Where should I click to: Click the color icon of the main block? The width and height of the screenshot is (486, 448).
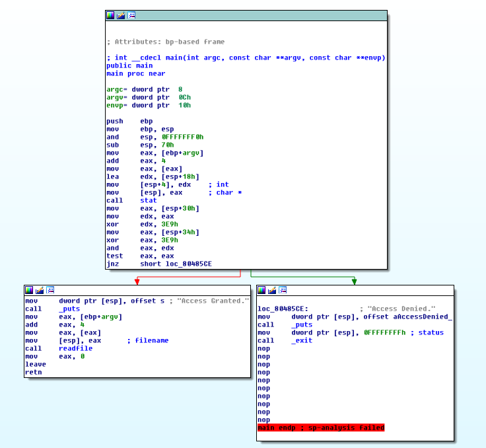(110, 15)
